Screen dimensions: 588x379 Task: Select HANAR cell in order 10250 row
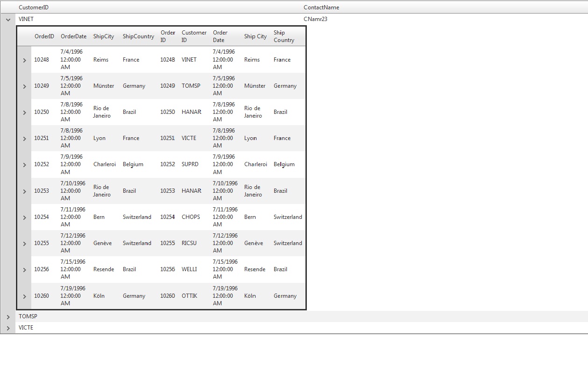click(191, 112)
